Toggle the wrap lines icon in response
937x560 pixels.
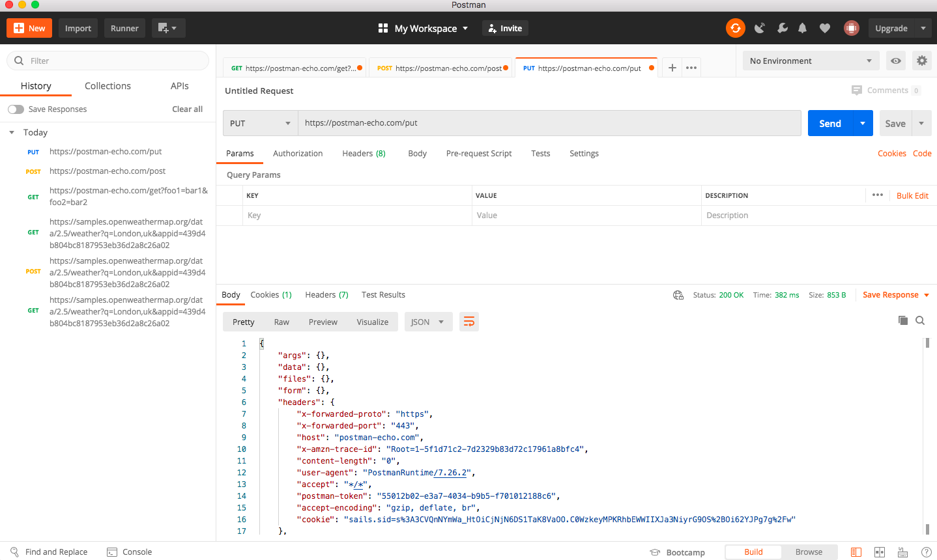(468, 322)
